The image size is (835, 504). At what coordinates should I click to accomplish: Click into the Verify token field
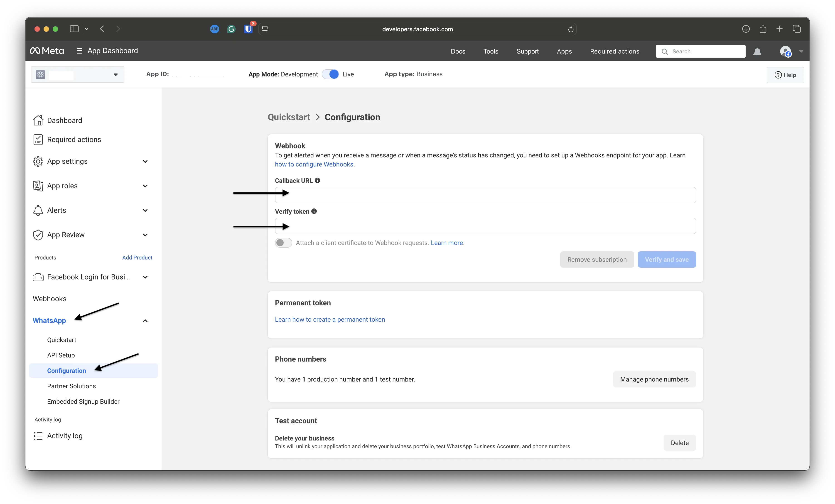[485, 226]
